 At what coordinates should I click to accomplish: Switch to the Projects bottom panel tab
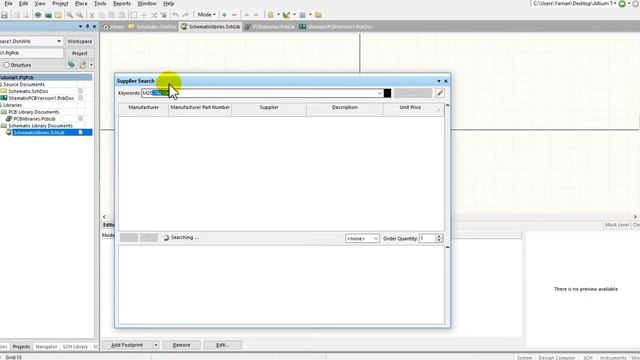[21, 347]
